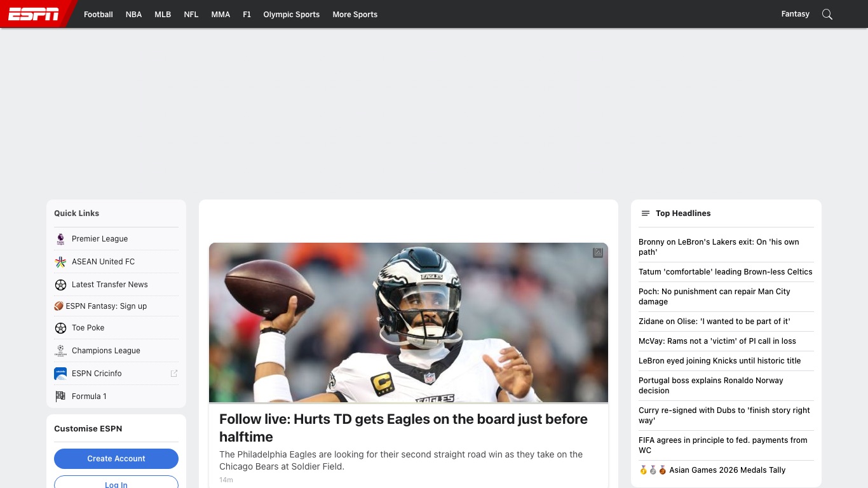Click the ASEAN United FC icon
The width and height of the screenshot is (868, 488).
coord(60,262)
